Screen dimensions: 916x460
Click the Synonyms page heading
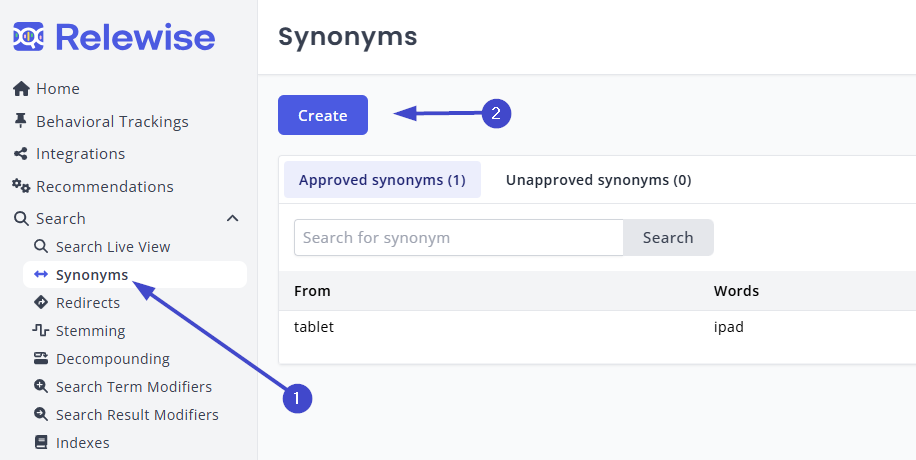tap(348, 36)
